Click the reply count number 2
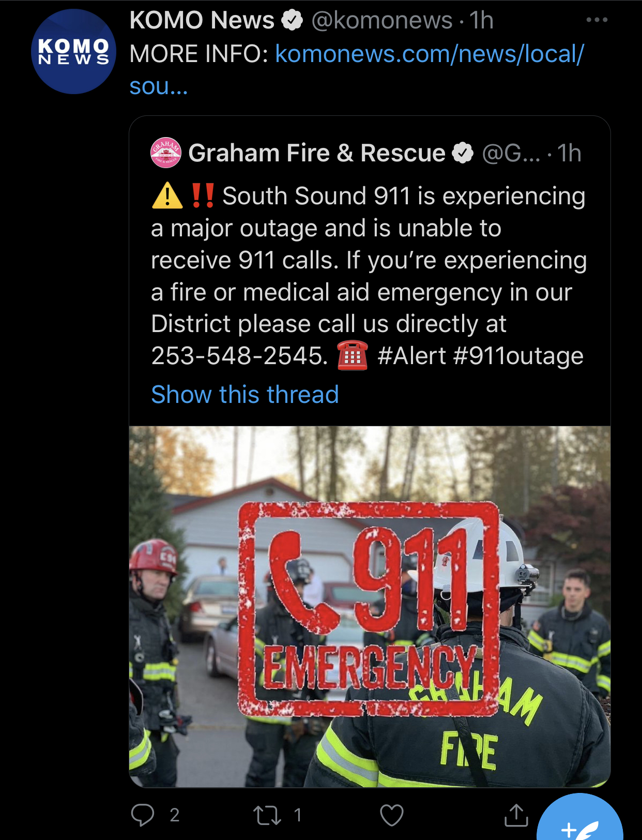The height and width of the screenshot is (840, 642). 175,815
